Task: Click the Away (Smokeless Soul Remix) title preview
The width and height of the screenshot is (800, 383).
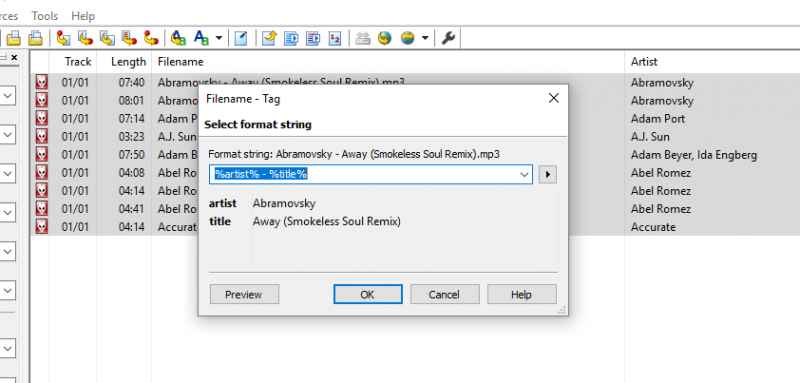Action: coord(327,222)
